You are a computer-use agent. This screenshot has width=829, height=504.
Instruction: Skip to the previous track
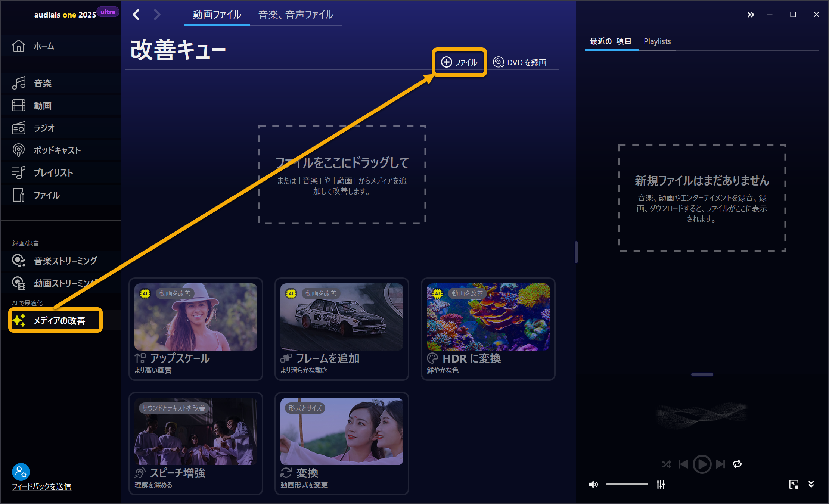tap(683, 464)
